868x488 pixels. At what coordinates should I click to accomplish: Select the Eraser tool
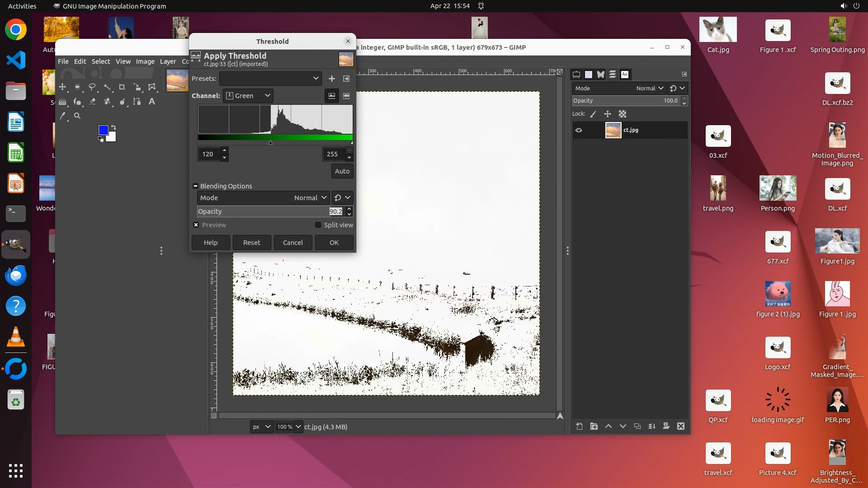click(92, 102)
